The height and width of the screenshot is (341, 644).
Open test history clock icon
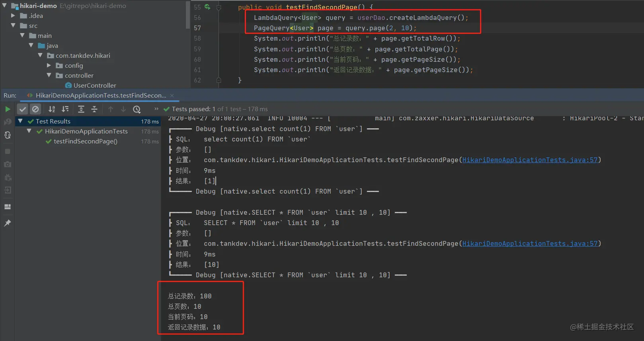click(x=137, y=109)
